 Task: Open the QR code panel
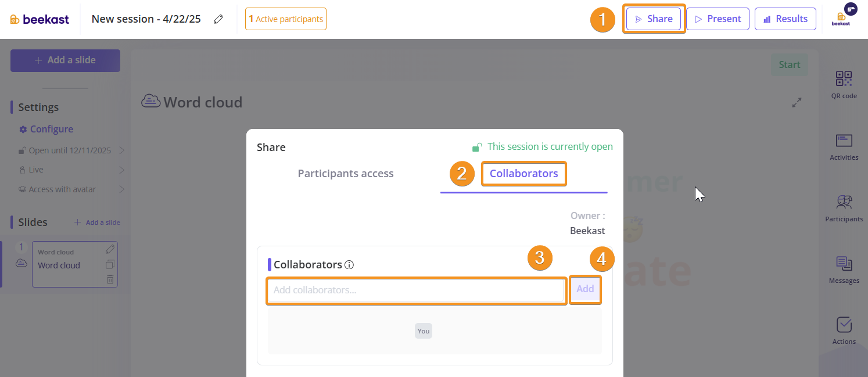[x=844, y=85]
